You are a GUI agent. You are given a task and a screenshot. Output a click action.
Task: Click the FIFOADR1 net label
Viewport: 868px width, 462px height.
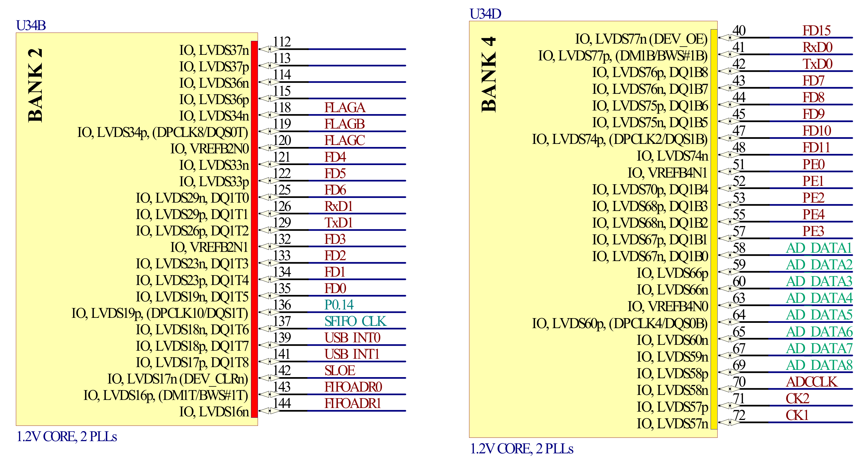(352, 403)
